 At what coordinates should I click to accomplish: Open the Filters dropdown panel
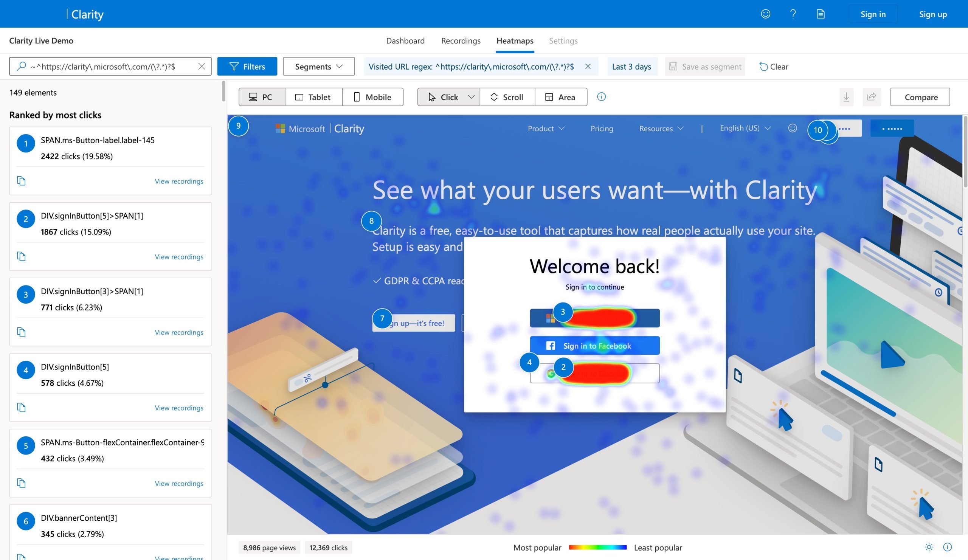247,66
